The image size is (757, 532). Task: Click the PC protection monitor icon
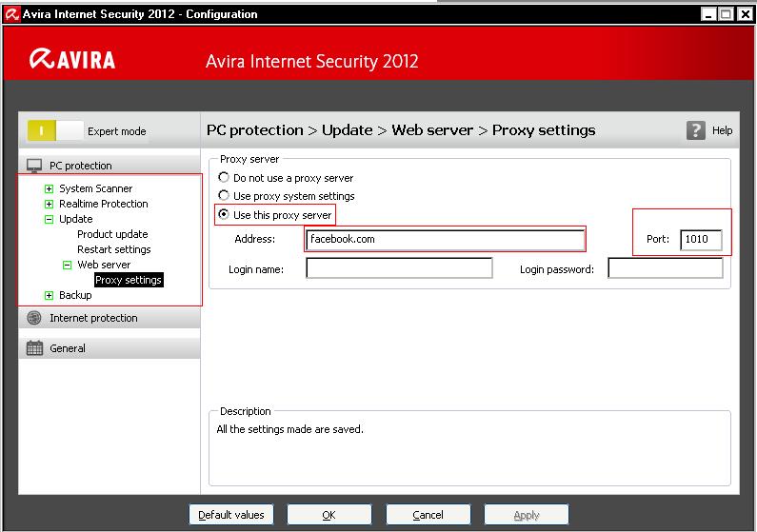[34, 166]
